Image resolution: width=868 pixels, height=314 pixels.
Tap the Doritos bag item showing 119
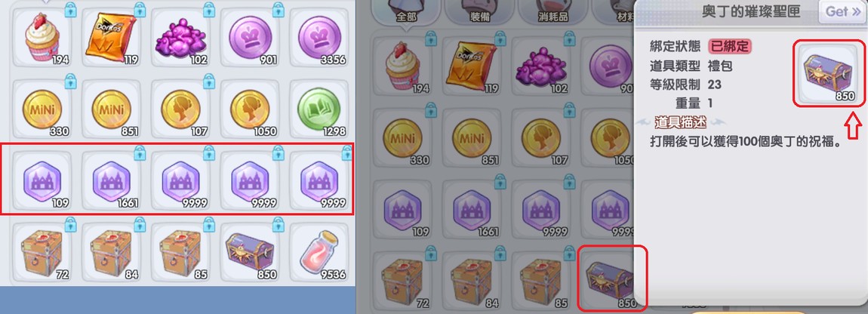(111, 38)
